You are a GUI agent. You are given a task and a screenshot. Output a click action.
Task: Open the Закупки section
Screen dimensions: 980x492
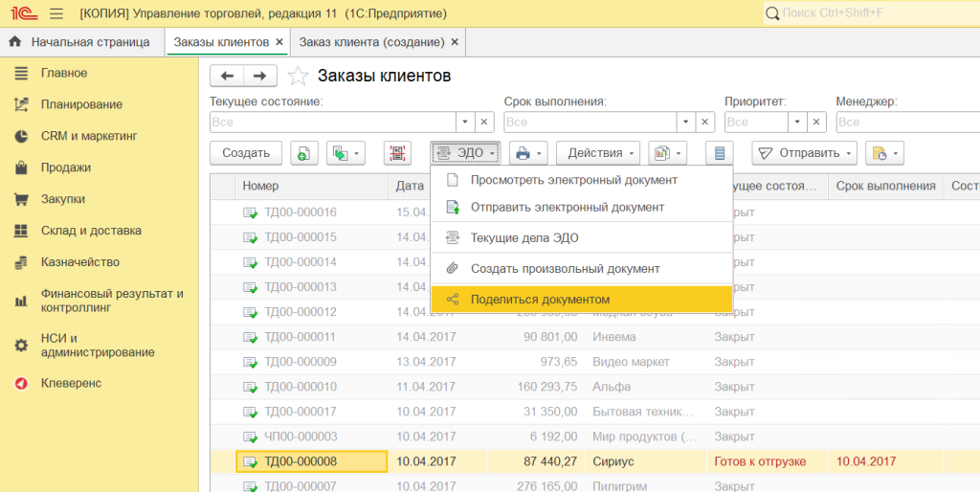62,199
